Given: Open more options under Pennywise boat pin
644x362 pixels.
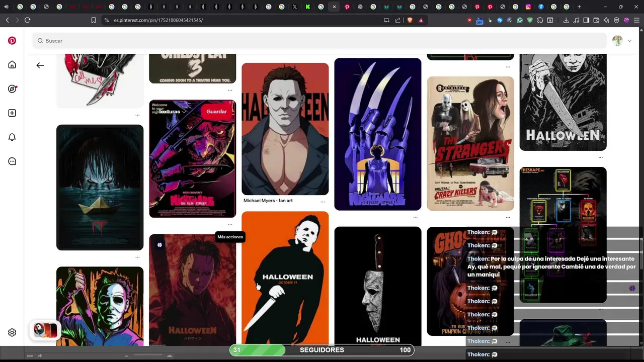Looking at the screenshot, I should [137, 257].
